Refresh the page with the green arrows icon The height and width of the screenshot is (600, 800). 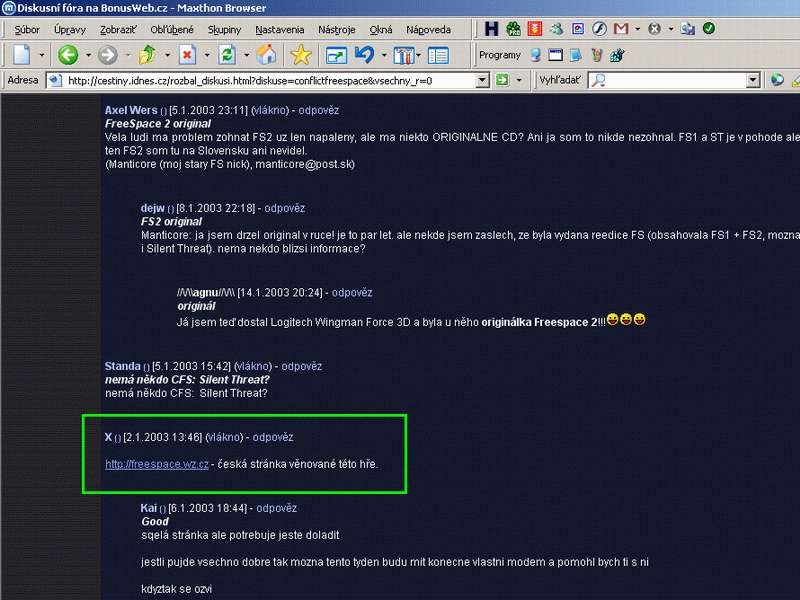[x=227, y=55]
